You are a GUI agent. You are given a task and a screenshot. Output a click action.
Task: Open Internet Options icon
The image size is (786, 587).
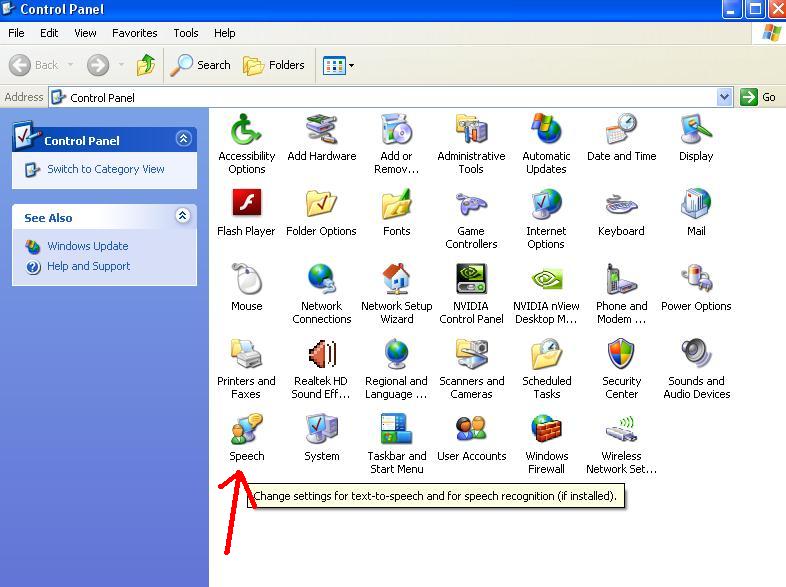pyautogui.click(x=546, y=205)
